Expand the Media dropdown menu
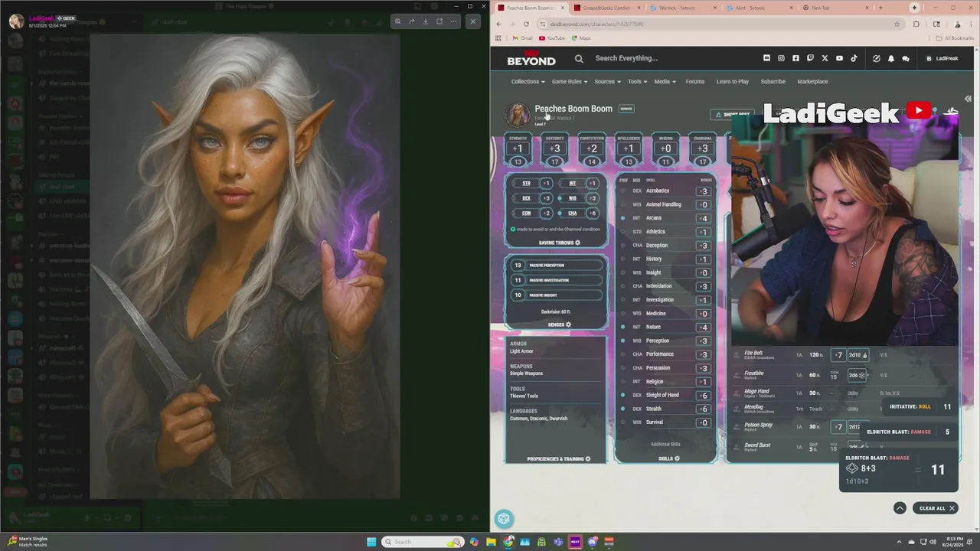The width and height of the screenshot is (980, 551). pos(665,81)
